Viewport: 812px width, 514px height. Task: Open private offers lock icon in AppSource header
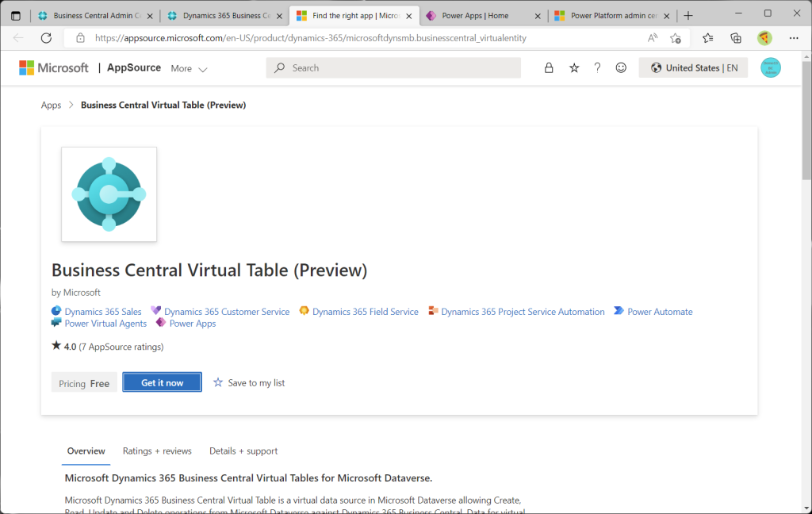(549, 68)
